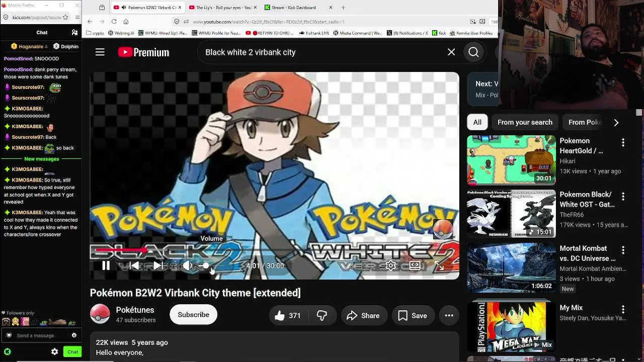Screen dimensions: 644x362
Task: Skip to previous video in playlist
Action: click(134, 265)
